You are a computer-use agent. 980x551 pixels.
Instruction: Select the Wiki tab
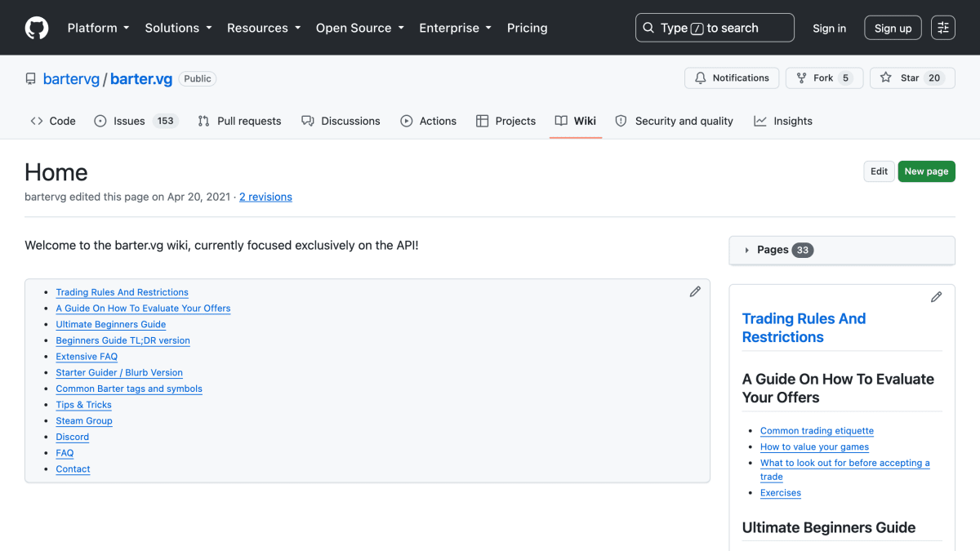point(576,121)
